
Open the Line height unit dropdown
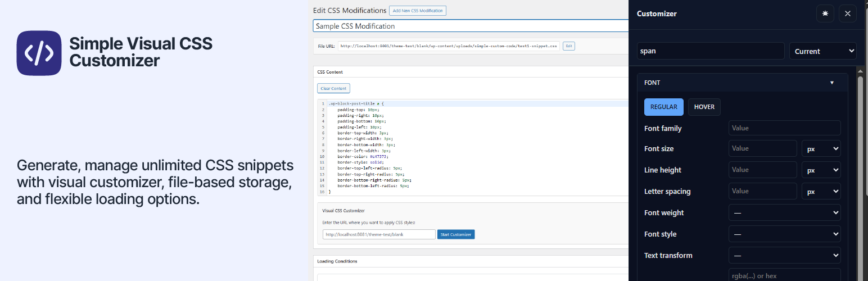821,170
